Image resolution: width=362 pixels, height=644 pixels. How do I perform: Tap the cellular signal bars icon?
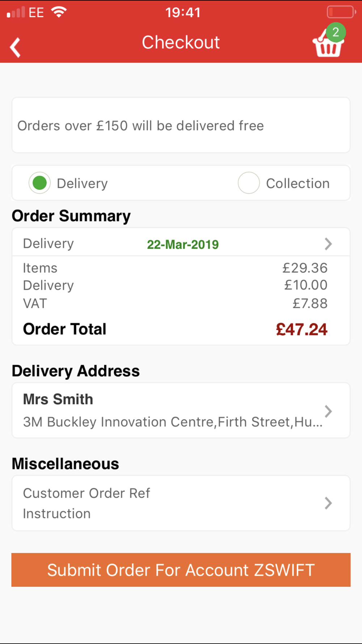16,12
